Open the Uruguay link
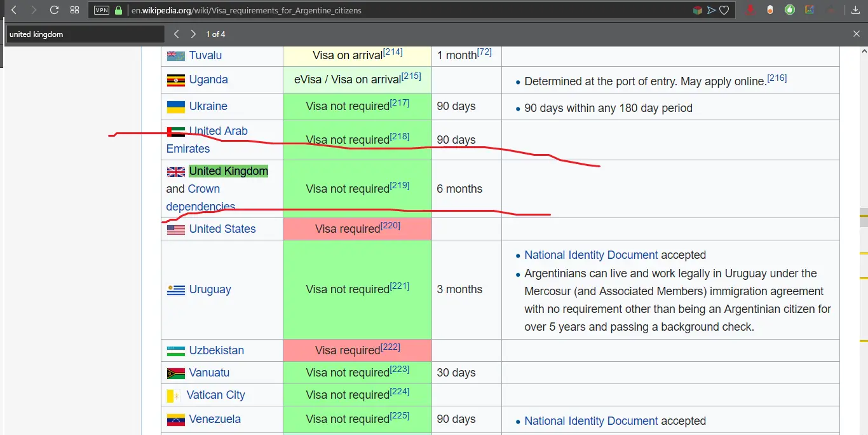Screen dimensions: 868x435 point(210,289)
